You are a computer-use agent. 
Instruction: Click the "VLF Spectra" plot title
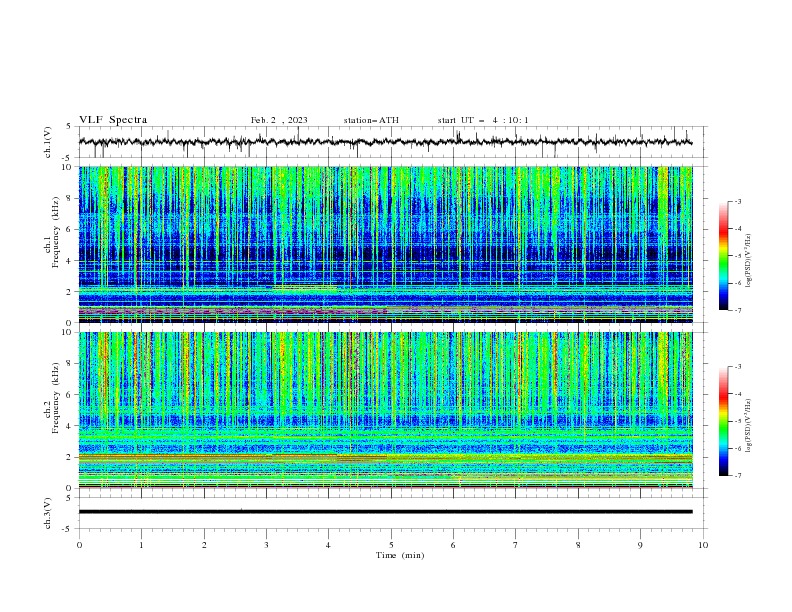113,120
